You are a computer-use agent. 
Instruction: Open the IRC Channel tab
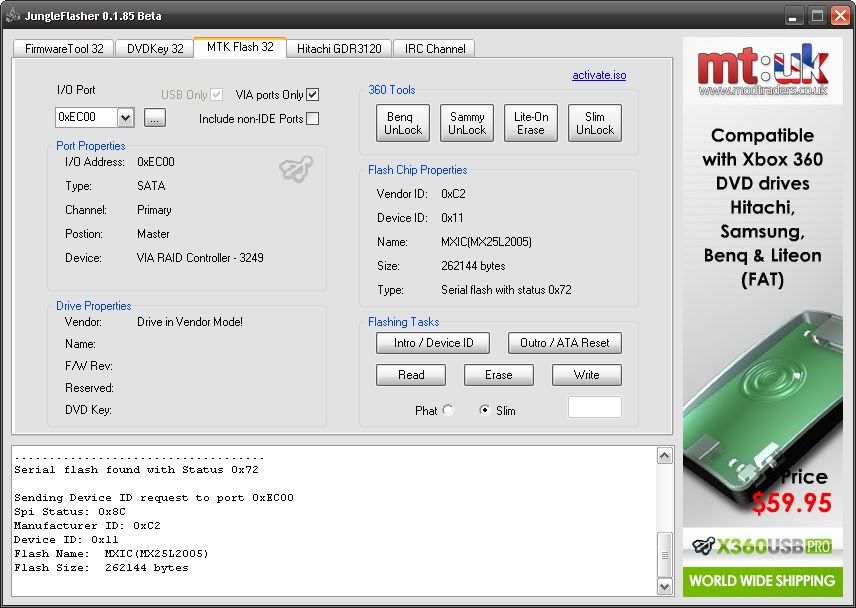[x=435, y=49]
